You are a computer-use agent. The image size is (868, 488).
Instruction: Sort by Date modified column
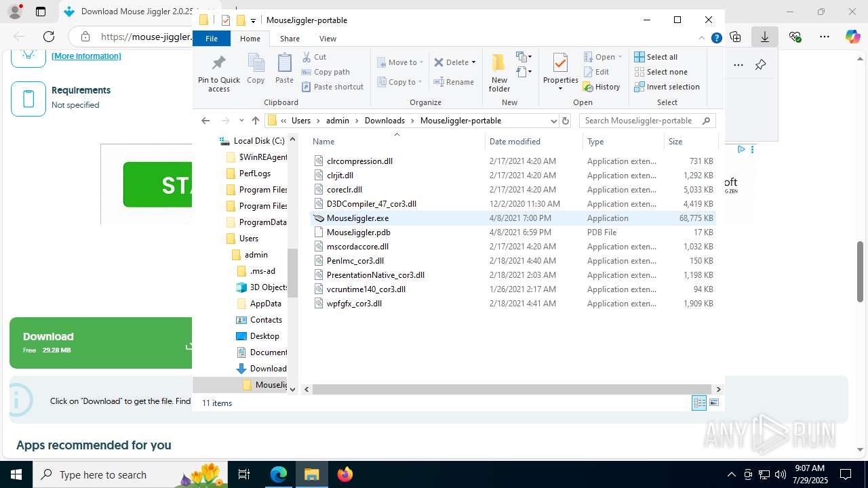coord(534,141)
